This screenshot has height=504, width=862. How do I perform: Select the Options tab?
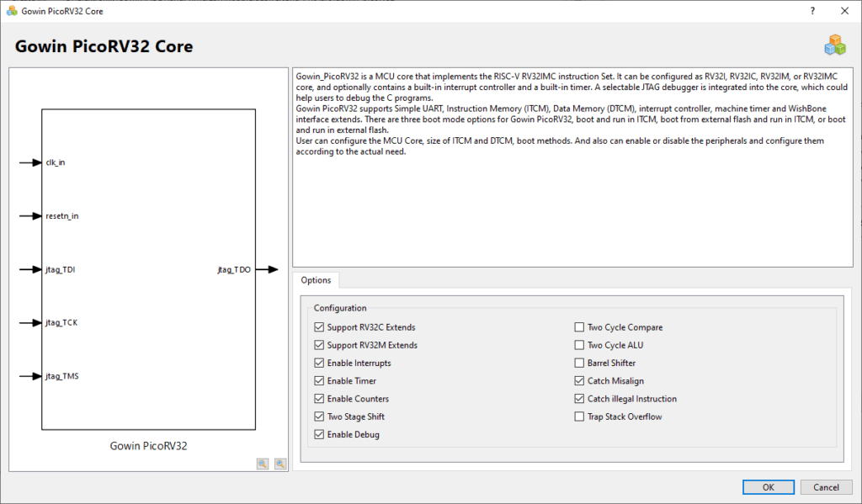click(x=317, y=279)
